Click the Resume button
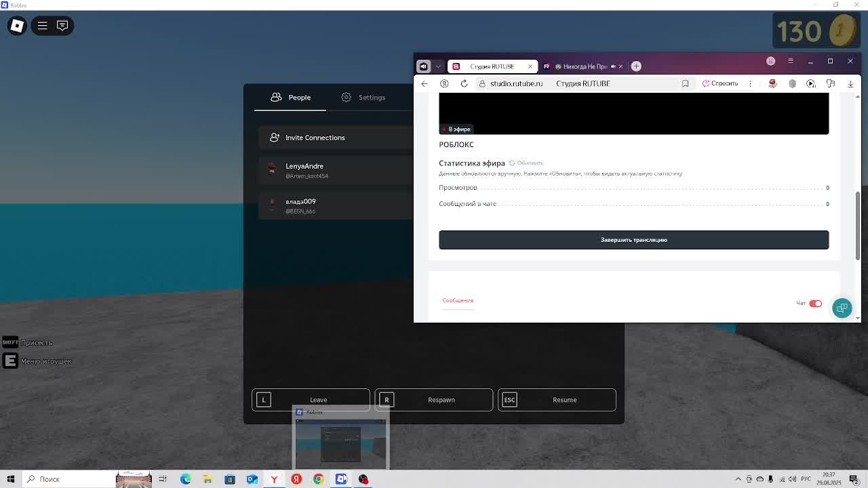Image resolution: width=868 pixels, height=488 pixels. click(557, 400)
